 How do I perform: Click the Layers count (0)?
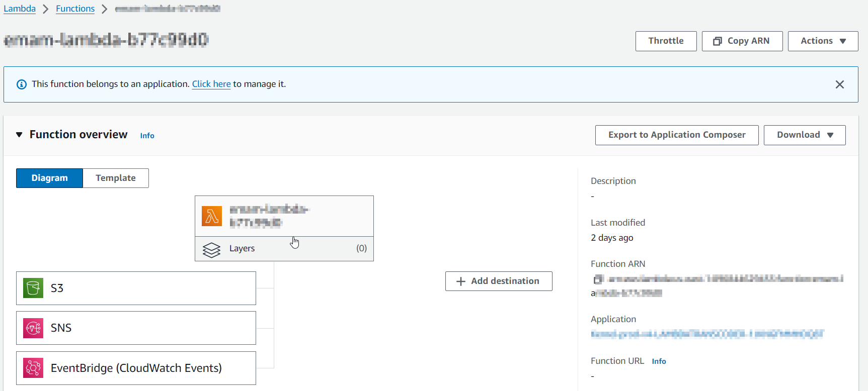361,248
